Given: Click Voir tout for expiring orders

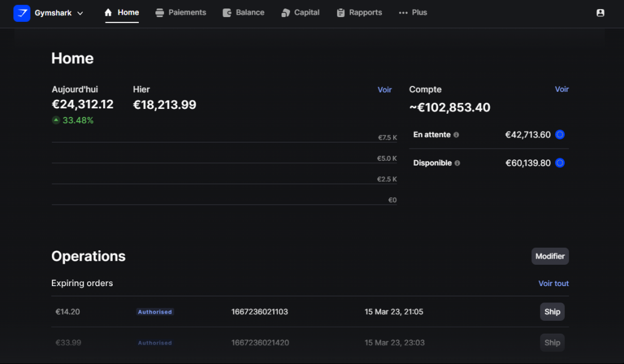Looking at the screenshot, I should click(x=553, y=284).
